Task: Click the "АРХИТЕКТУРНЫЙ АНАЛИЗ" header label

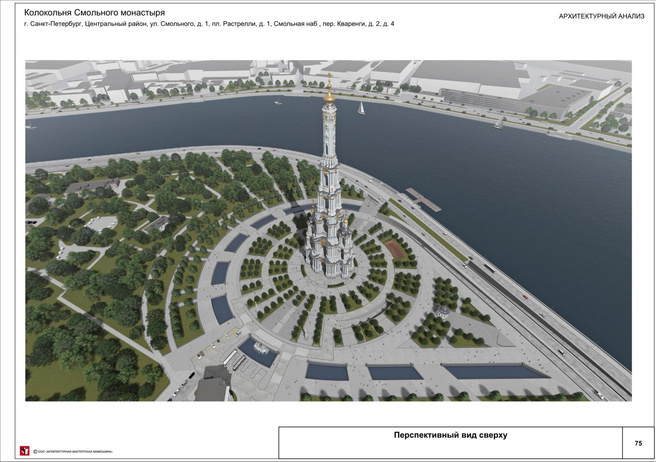Action: pos(599,18)
